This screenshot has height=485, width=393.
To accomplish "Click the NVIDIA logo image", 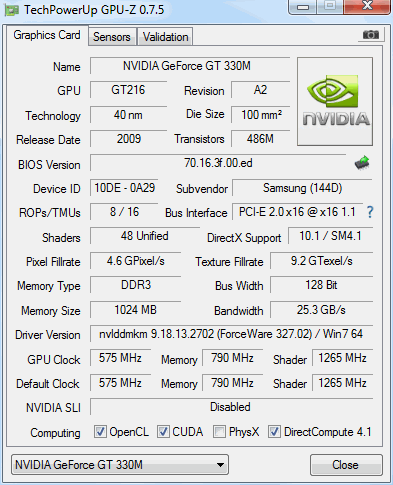I will 335,101.
